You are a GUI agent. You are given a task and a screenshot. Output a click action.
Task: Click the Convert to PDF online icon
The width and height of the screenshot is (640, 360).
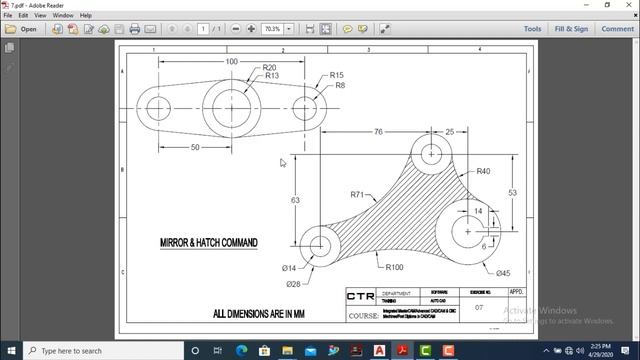[x=58, y=29]
